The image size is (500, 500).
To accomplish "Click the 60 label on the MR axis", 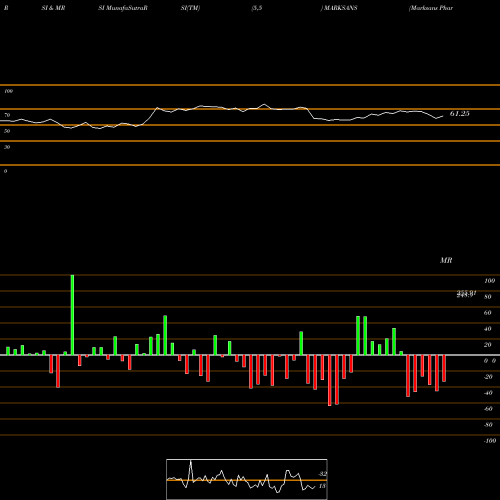I will (x=488, y=313).
